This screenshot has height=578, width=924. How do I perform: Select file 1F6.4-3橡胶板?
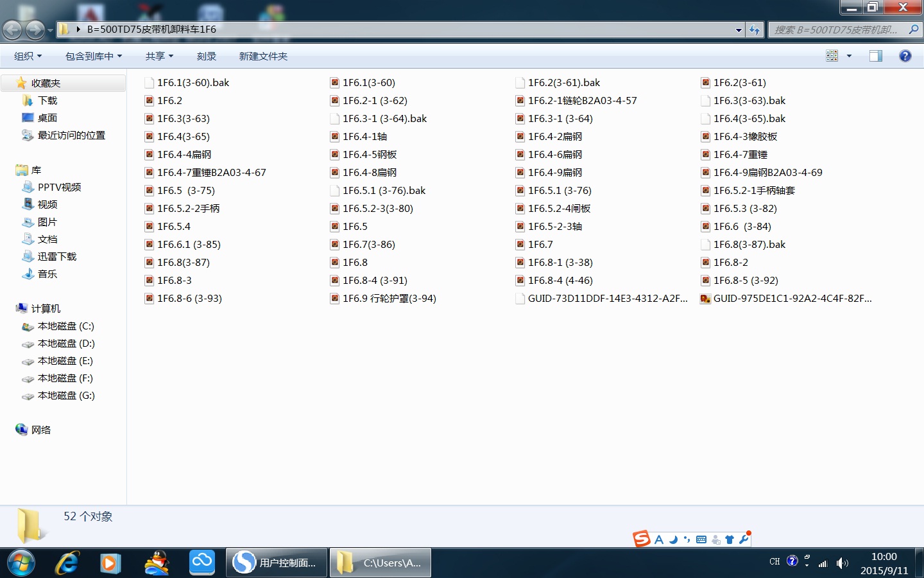(x=745, y=136)
